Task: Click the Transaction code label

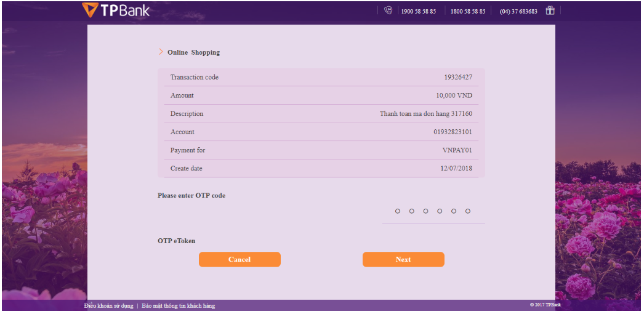Action: coord(195,77)
